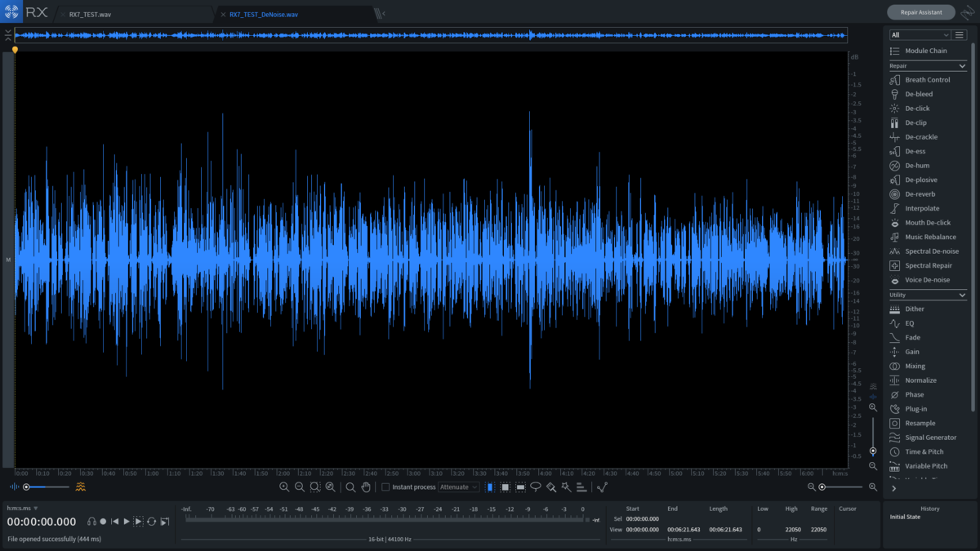The width and height of the screenshot is (980, 551).
Task: Toggle loop playback in the transport
Action: (x=151, y=522)
